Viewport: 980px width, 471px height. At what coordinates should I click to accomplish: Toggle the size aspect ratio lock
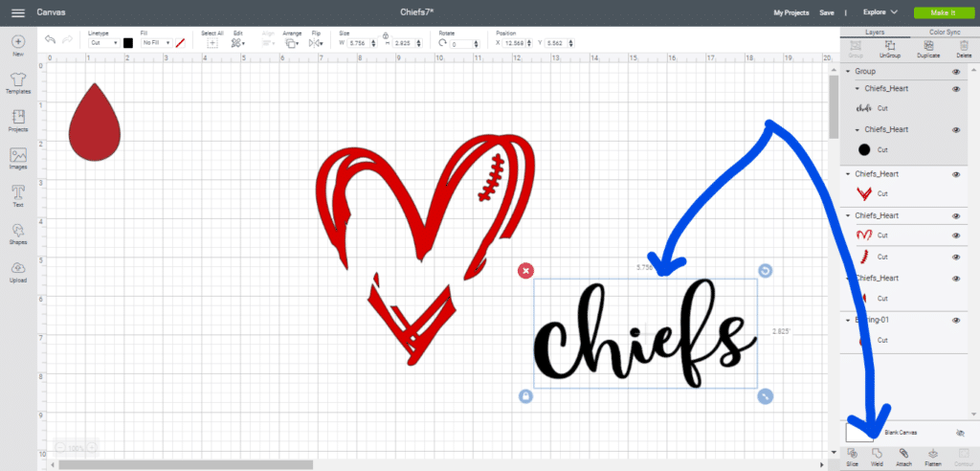tap(386, 35)
